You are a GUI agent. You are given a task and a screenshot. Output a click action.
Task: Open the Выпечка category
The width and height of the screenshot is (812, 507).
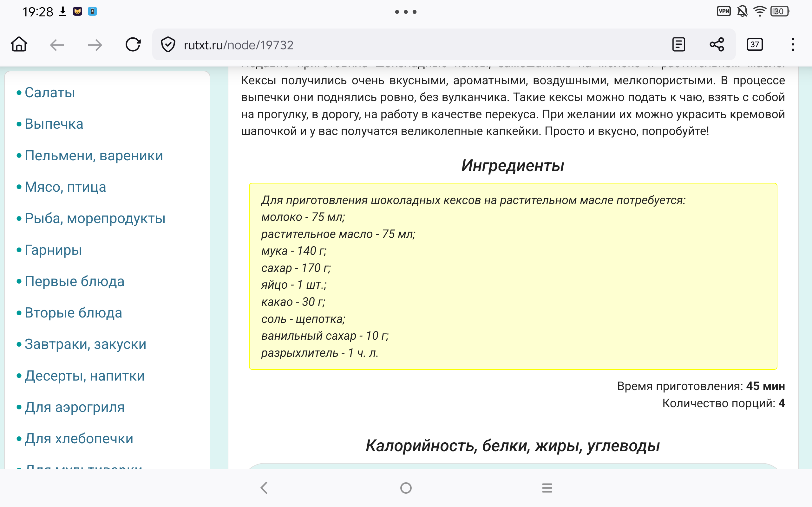click(x=54, y=124)
